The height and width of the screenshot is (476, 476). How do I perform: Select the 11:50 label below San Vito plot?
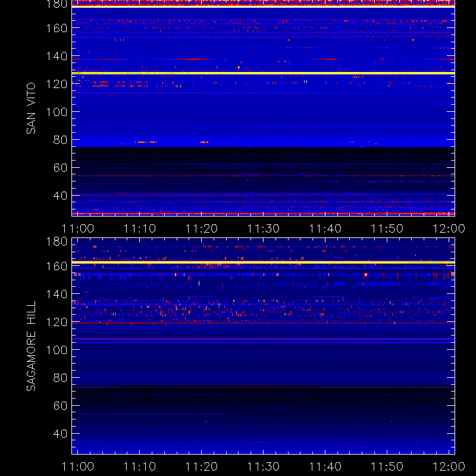pyautogui.click(x=387, y=228)
